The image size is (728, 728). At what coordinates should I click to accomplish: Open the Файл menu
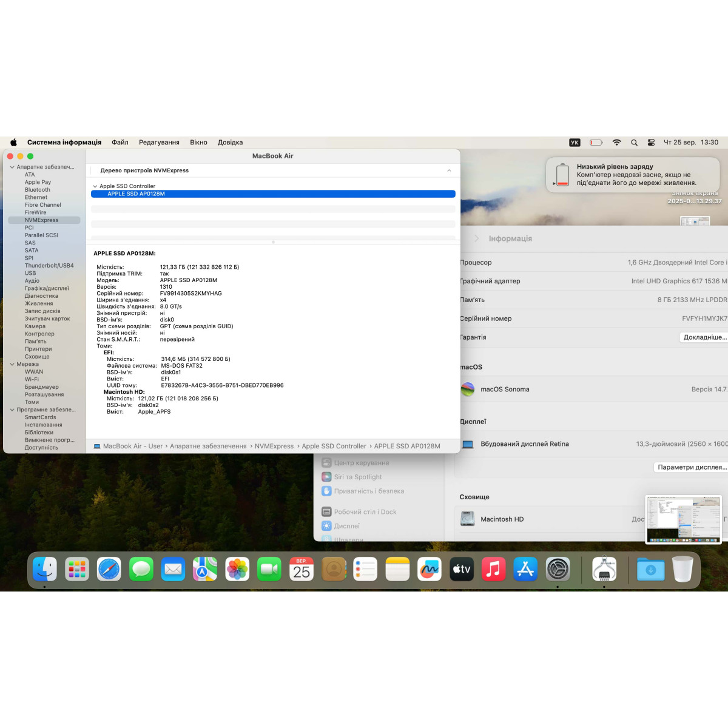tap(120, 143)
